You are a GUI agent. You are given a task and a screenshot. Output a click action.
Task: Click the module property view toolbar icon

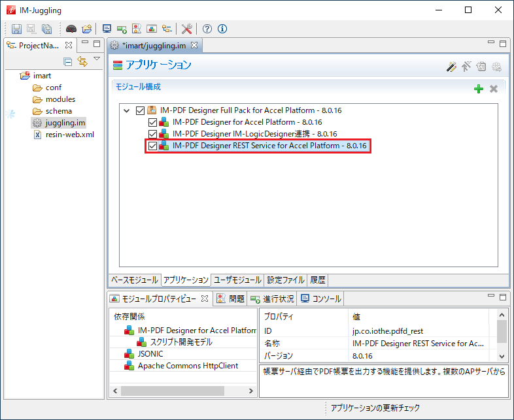(x=152, y=29)
